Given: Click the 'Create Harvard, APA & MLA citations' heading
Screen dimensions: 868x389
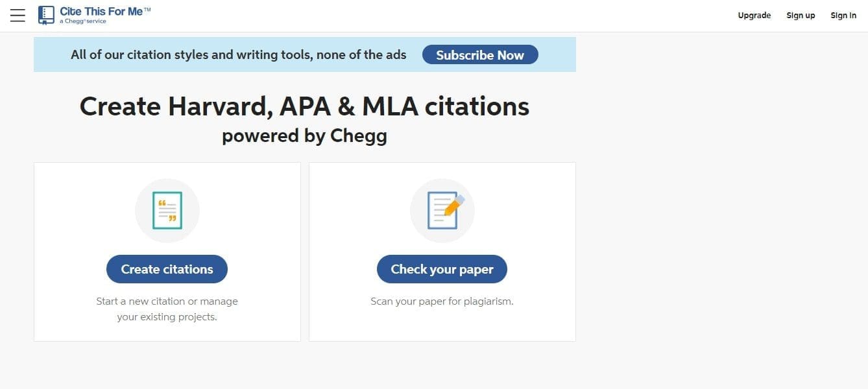Looking at the screenshot, I should (304, 106).
